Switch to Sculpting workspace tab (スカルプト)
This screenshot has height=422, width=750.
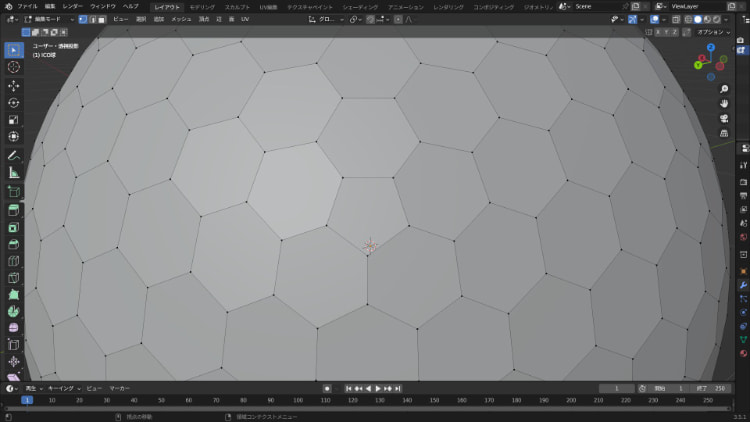click(x=237, y=7)
